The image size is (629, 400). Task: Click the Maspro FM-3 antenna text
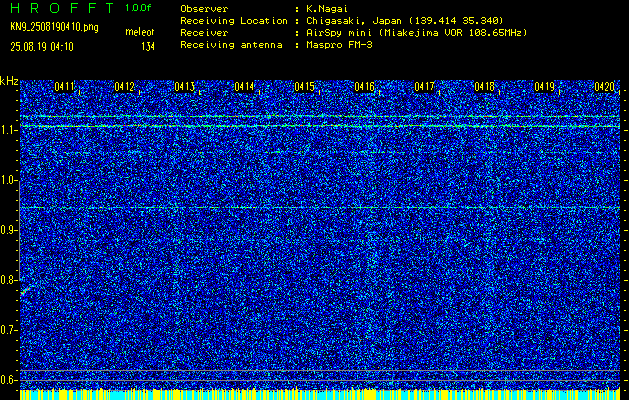click(339, 45)
